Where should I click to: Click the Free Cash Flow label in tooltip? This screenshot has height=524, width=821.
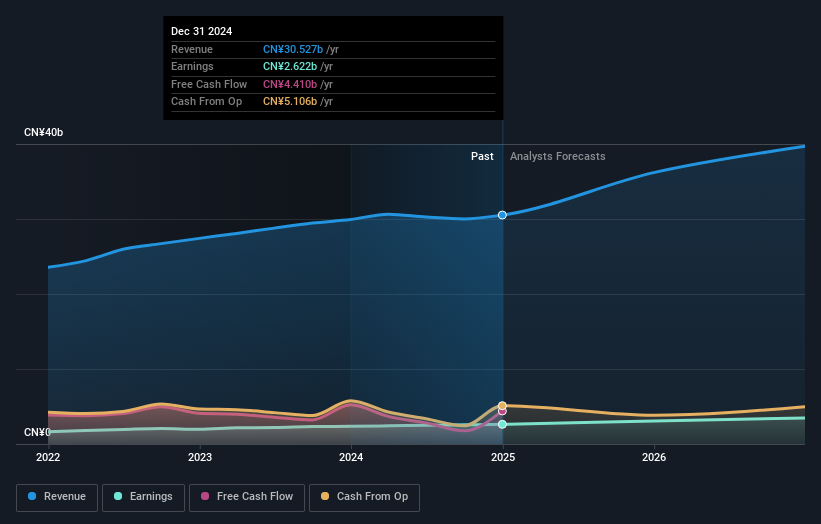click(209, 84)
